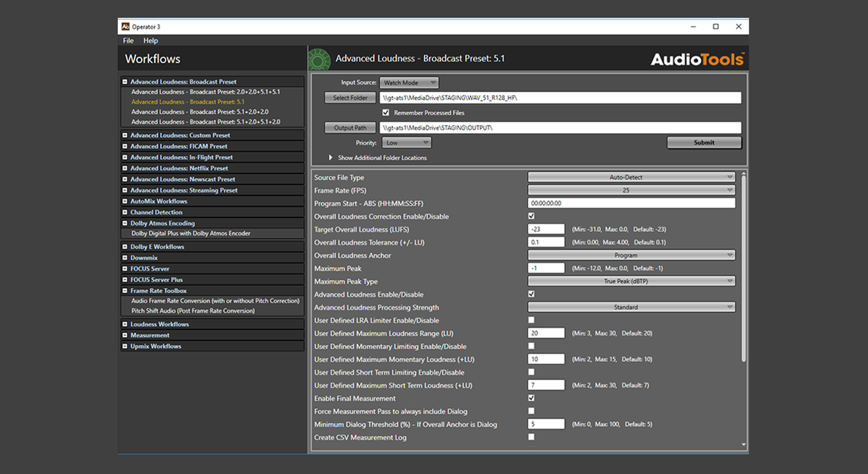
Task: Click the Select Folder button
Action: click(350, 98)
